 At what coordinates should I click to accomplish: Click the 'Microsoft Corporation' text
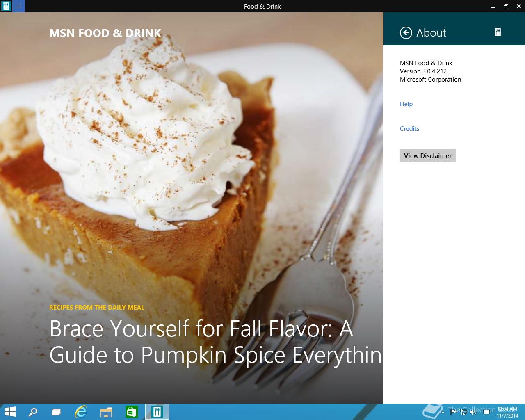(x=430, y=80)
